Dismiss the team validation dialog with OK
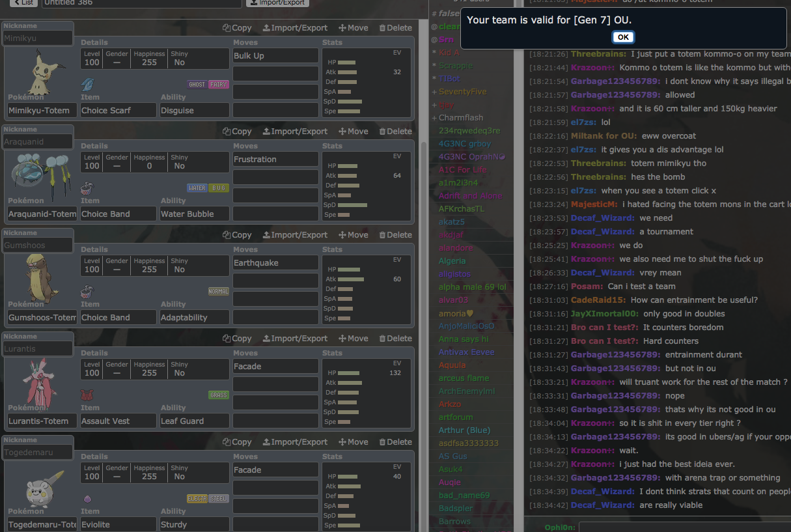This screenshot has width=791, height=532. click(x=623, y=37)
